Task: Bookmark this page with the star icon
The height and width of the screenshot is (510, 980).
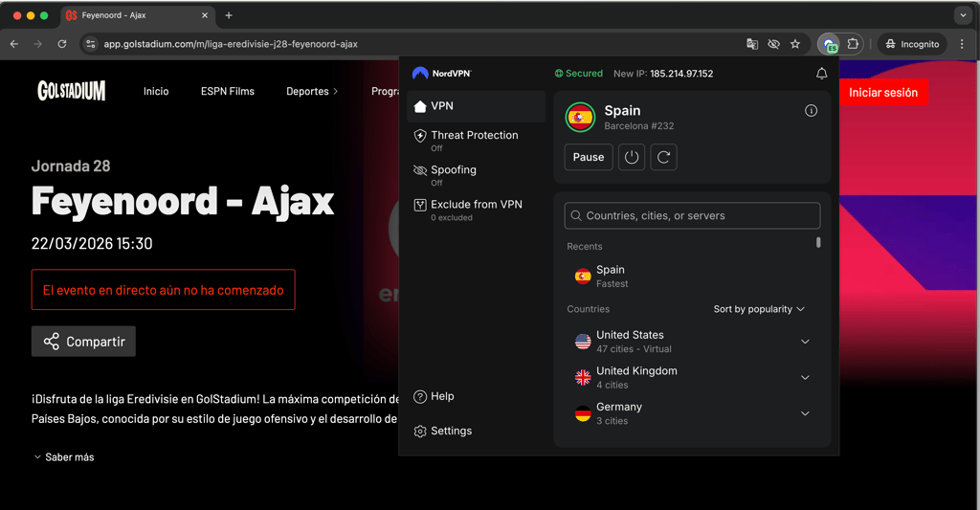Action: coord(795,44)
